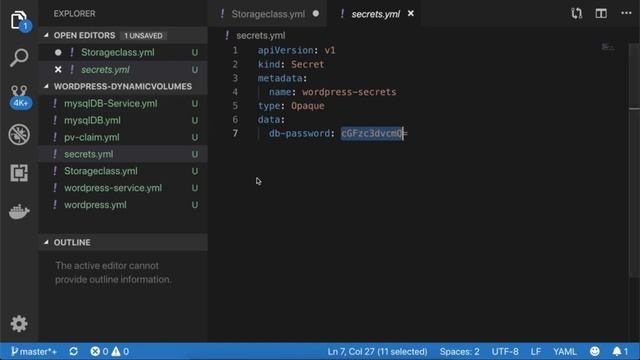Close the secrets.yml editor tab

(411, 13)
